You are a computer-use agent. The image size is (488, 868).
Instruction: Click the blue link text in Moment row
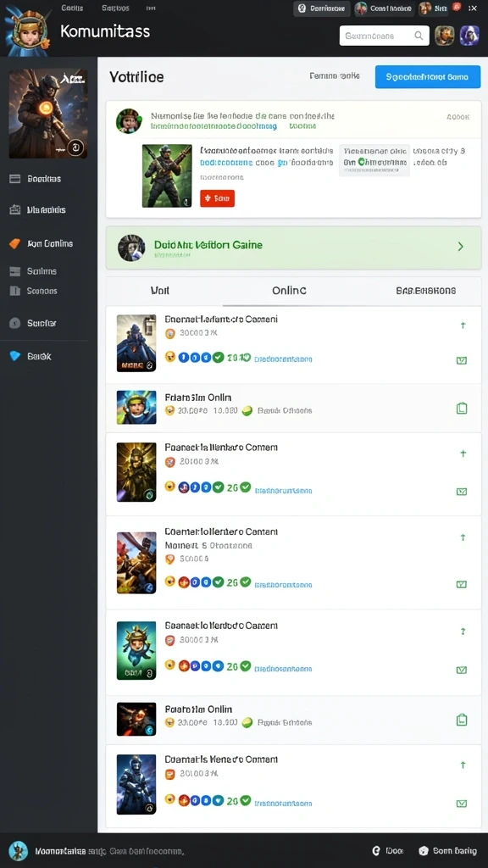(x=283, y=585)
